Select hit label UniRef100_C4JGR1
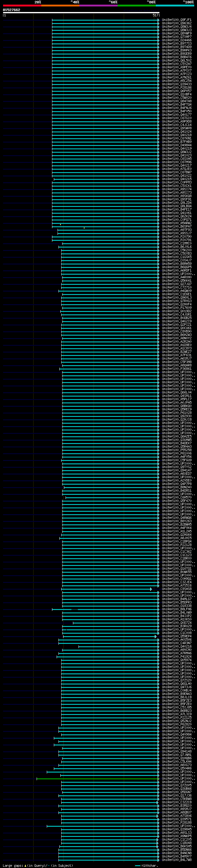This screenshot has height=868, width=197. (176, 314)
